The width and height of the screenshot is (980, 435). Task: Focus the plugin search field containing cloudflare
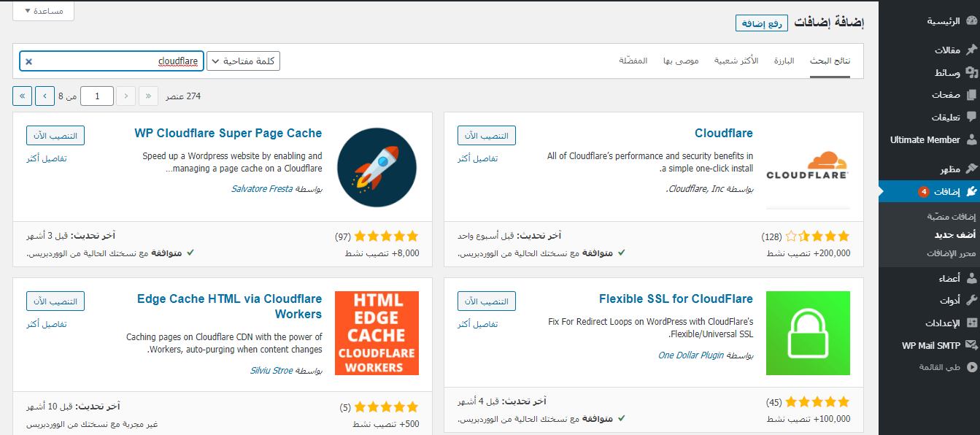(x=112, y=61)
